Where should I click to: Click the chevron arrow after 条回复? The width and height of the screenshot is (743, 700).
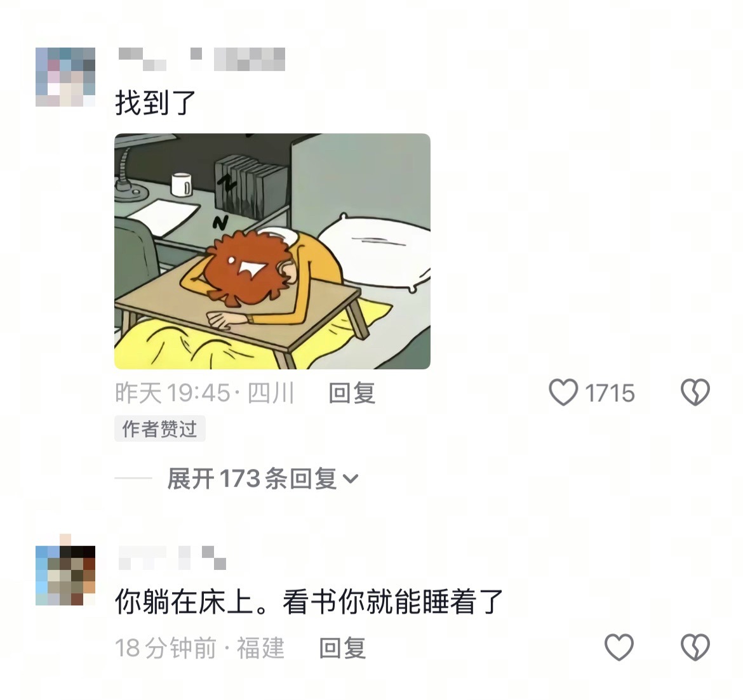(351, 479)
